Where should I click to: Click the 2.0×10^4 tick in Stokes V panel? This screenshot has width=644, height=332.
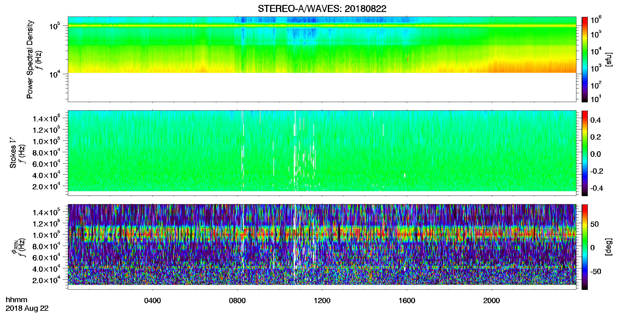click(x=46, y=187)
